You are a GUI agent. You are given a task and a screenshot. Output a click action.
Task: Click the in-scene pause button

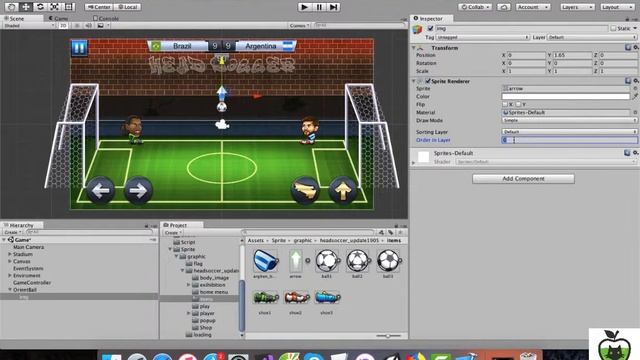(x=79, y=48)
